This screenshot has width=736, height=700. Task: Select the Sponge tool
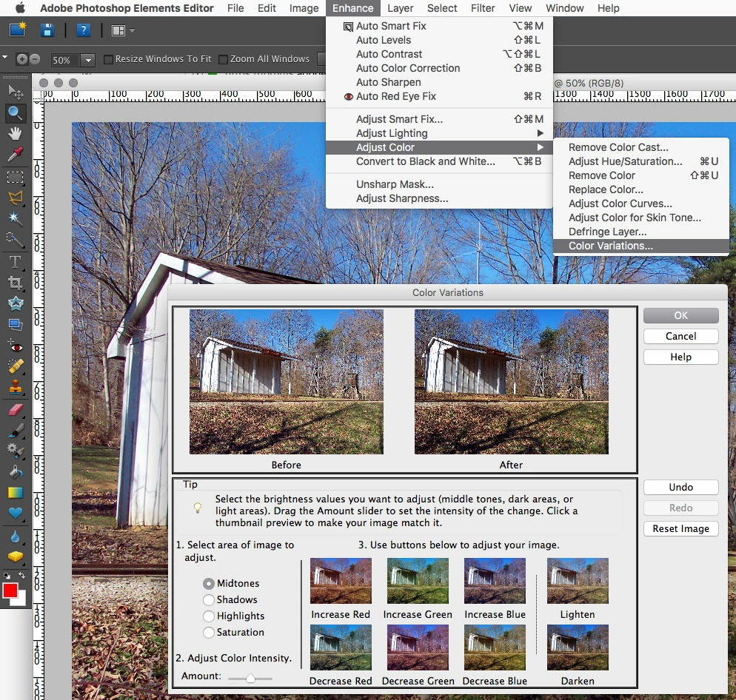pyautogui.click(x=15, y=556)
